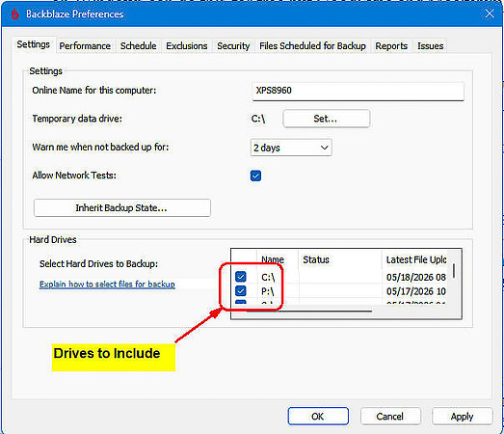Click the drive list horizontal scrollbar
This screenshot has width=504, height=434.
(309, 312)
